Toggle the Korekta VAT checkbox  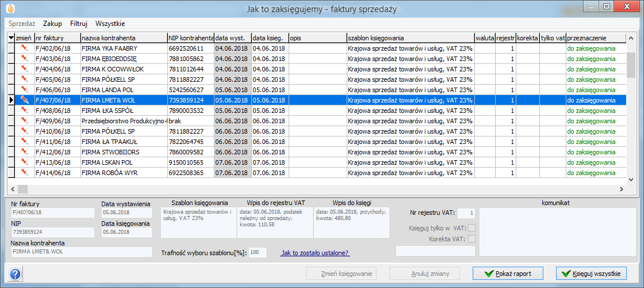coord(472,239)
